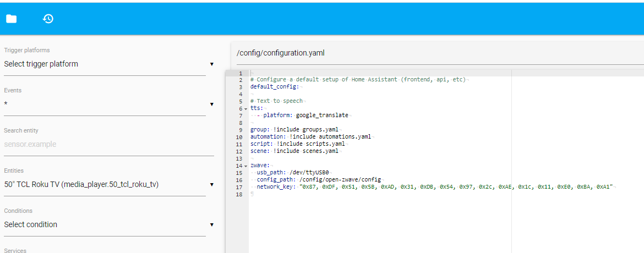Open the file history icon
Screen dimensions: 644x253
coord(48,19)
